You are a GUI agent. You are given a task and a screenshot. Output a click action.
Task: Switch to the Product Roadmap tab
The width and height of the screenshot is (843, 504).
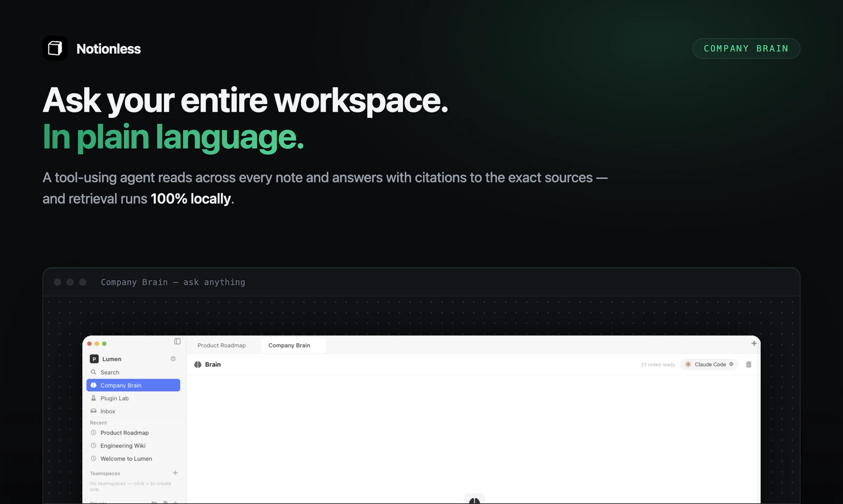point(221,345)
